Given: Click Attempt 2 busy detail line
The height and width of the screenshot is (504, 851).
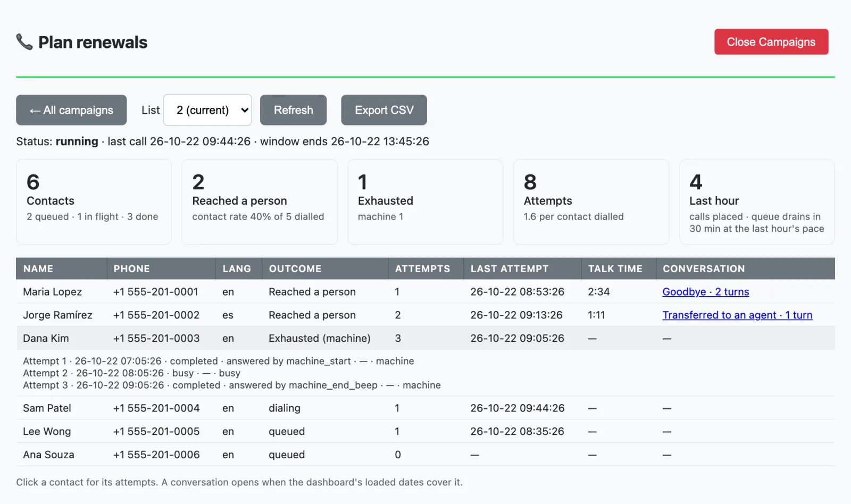Looking at the screenshot, I should [131, 373].
